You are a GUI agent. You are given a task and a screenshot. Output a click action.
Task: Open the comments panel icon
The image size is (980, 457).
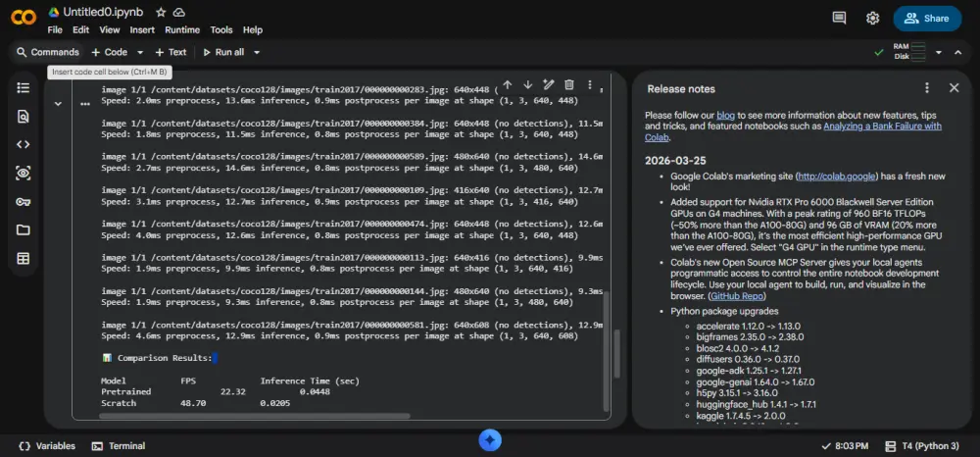click(840, 18)
